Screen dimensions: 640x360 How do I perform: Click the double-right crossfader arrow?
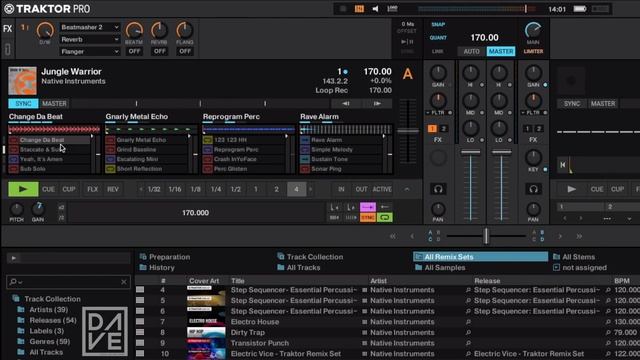click(x=579, y=236)
